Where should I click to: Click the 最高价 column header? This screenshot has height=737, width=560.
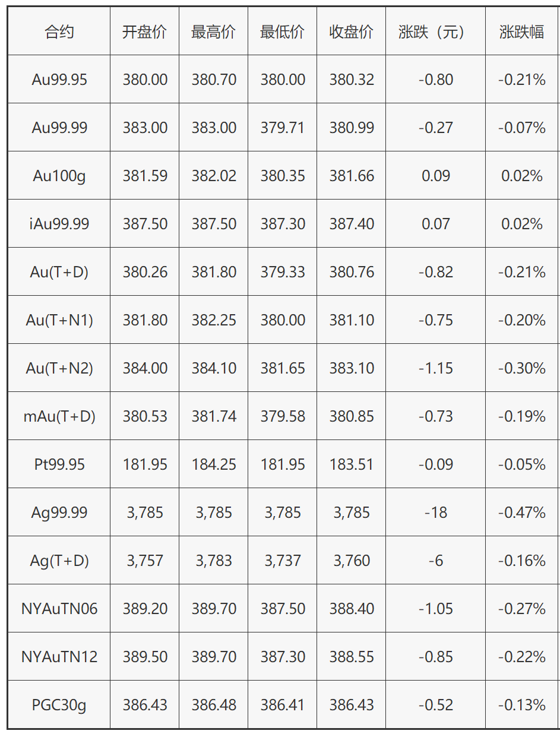coord(214,32)
